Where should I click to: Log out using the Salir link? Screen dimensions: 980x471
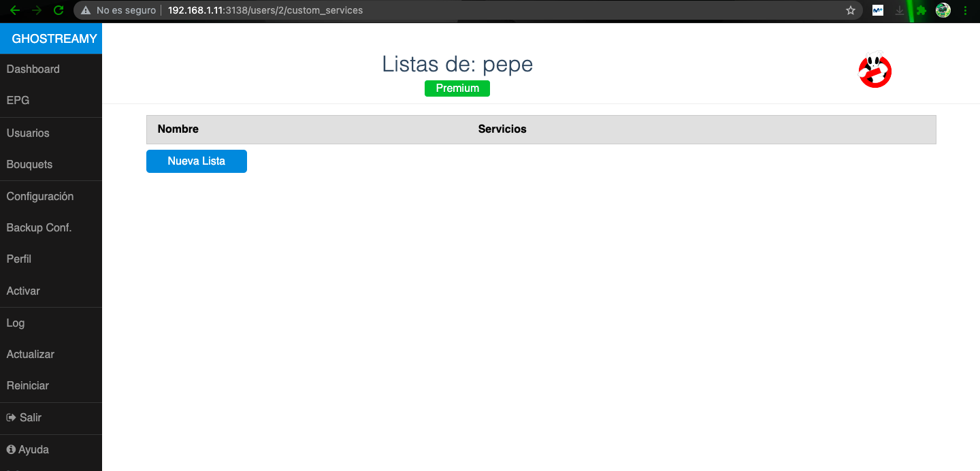tap(24, 418)
